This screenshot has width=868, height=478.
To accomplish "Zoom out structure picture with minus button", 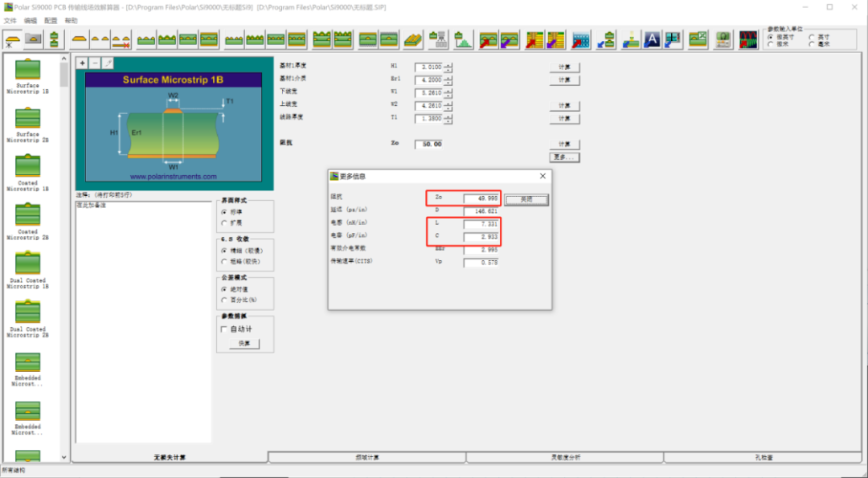I will pos(95,63).
